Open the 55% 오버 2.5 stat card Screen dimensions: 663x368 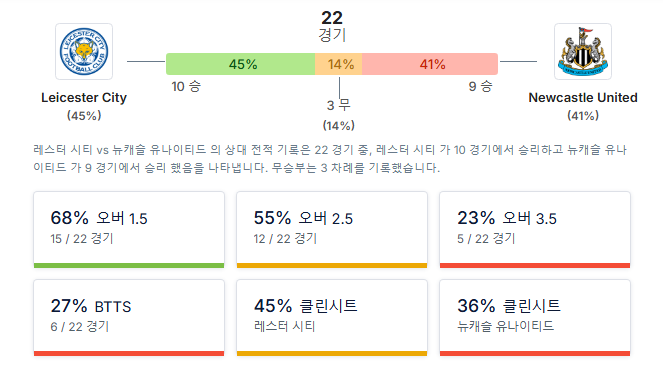[x=332, y=230]
